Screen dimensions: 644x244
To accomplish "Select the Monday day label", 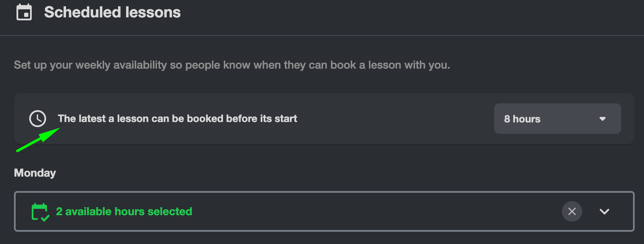I will click(35, 173).
